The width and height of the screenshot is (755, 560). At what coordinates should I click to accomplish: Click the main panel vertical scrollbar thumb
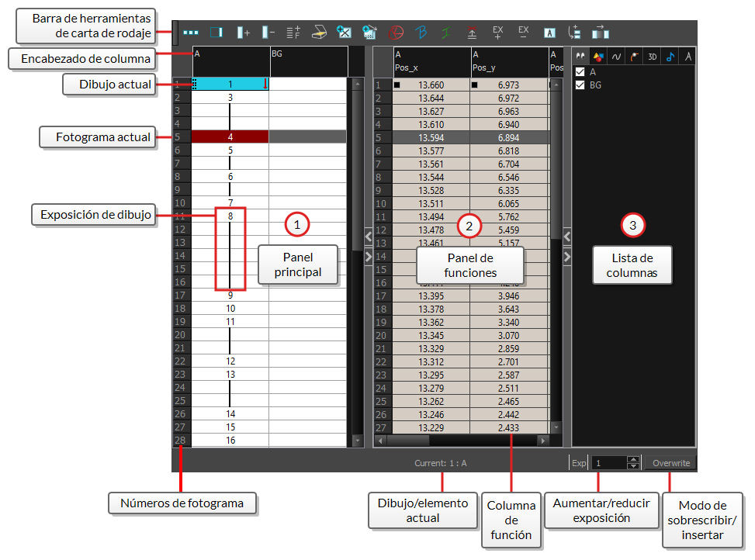(x=357, y=171)
